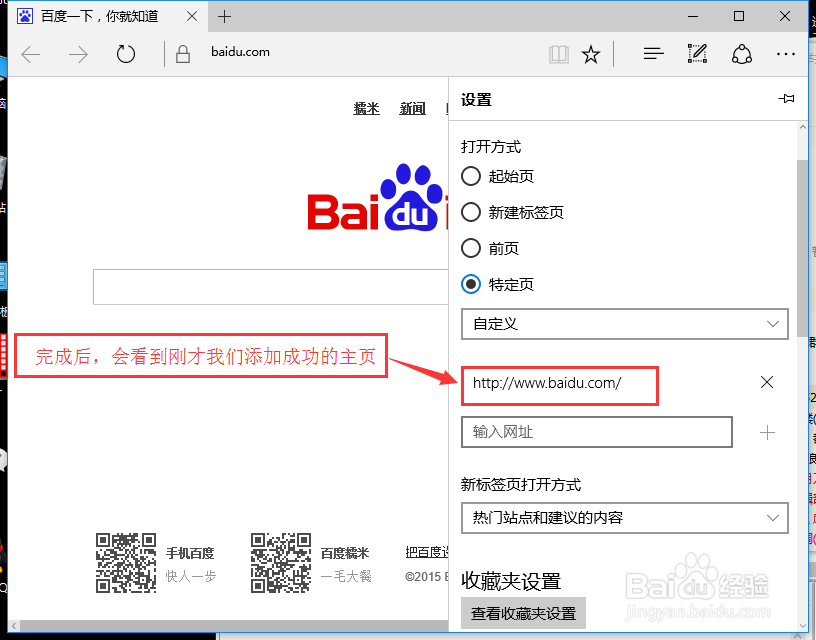Click the 百度糯米 QR code
This screenshot has height=640, width=816.
[281, 563]
